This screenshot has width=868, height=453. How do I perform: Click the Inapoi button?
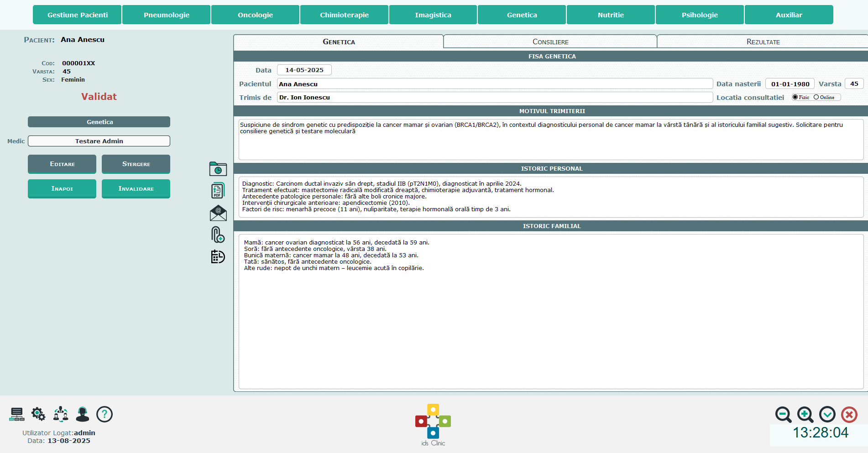(62, 188)
